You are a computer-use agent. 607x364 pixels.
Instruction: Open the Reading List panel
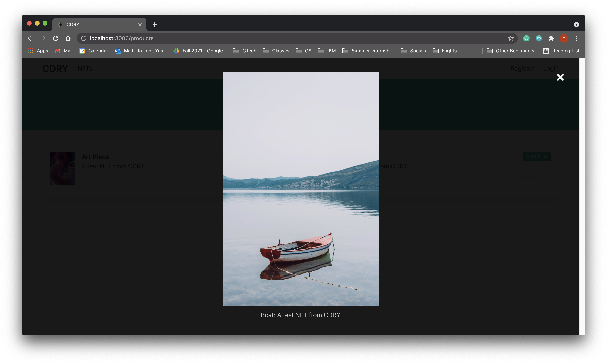(561, 51)
